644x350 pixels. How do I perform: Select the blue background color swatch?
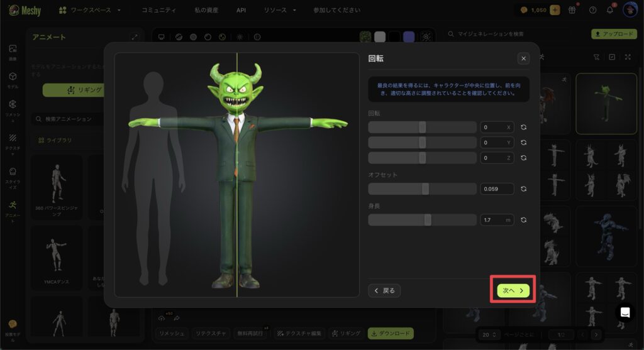pyautogui.click(x=409, y=37)
